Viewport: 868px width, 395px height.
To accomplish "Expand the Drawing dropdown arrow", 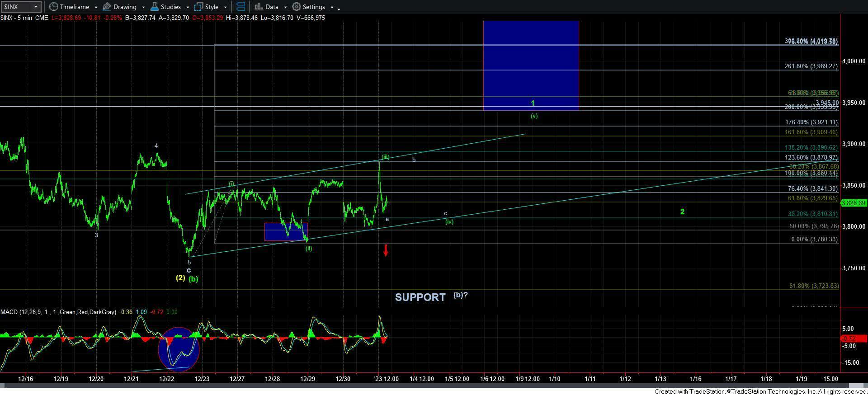I will (x=143, y=7).
